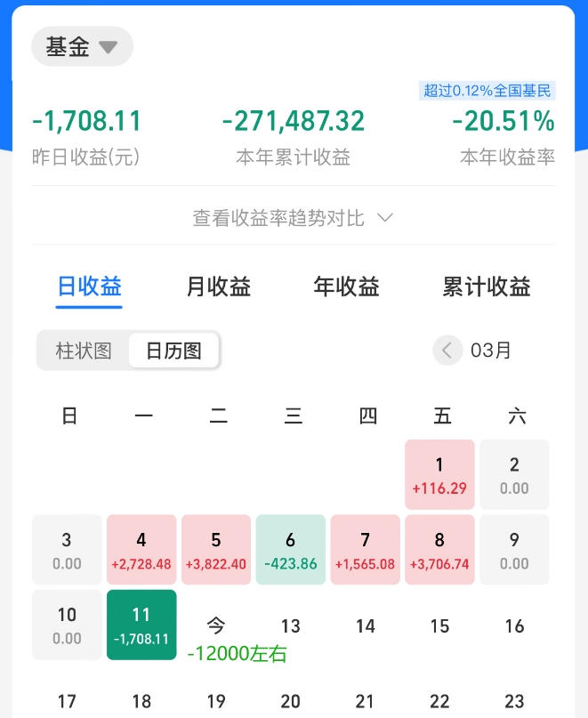Viewport: 588px width, 718px height.
Task: Select calendar day 10 with 0.00
Action: [67, 625]
